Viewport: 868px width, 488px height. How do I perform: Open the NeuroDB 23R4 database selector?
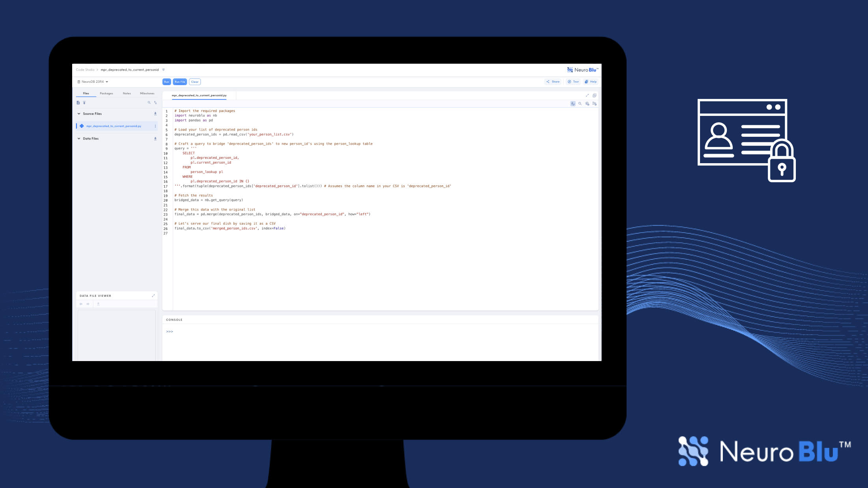click(x=92, y=82)
